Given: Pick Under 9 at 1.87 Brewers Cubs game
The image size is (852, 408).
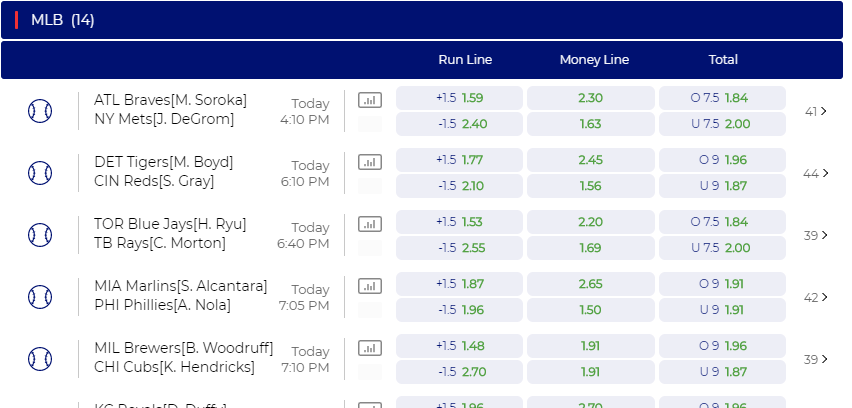Looking at the screenshot, I should tap(722, 372).
